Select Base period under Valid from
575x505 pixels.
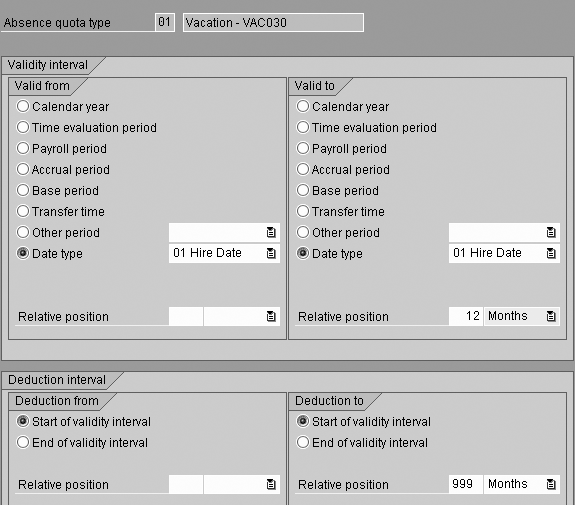tap(23, 190)
